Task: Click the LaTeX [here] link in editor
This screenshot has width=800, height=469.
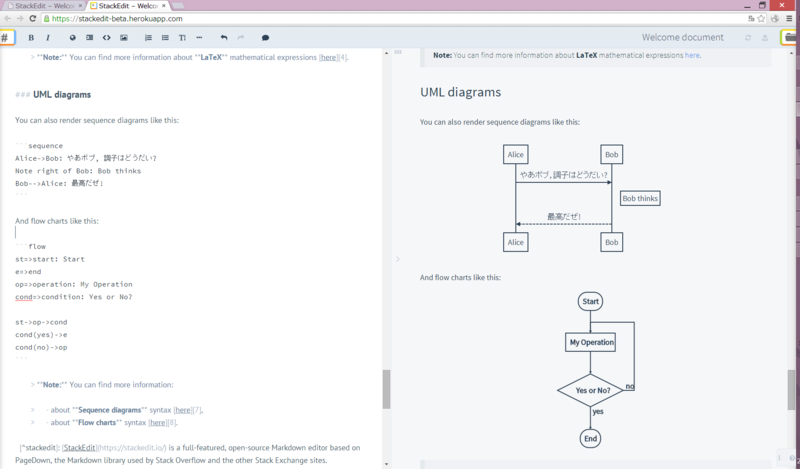Action: click(328, 57)
